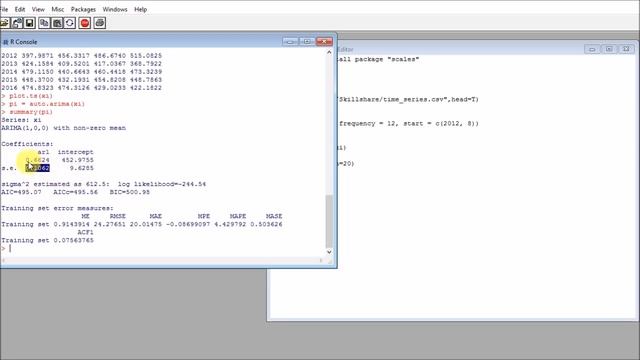Click the Load workspace toolbar icon

click(x=17, y=23)
